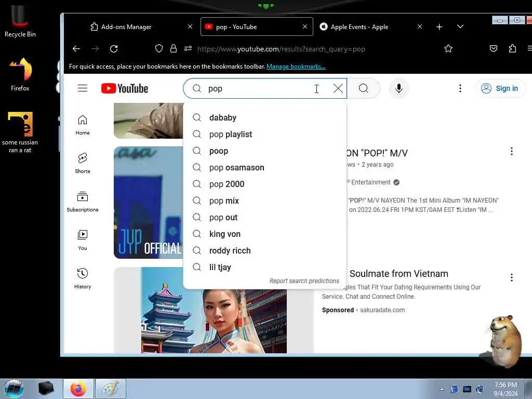Choose the 'pop out' suggestion
Image resolution: width=532 pixels, height=399 pixels.
point(264,218)
